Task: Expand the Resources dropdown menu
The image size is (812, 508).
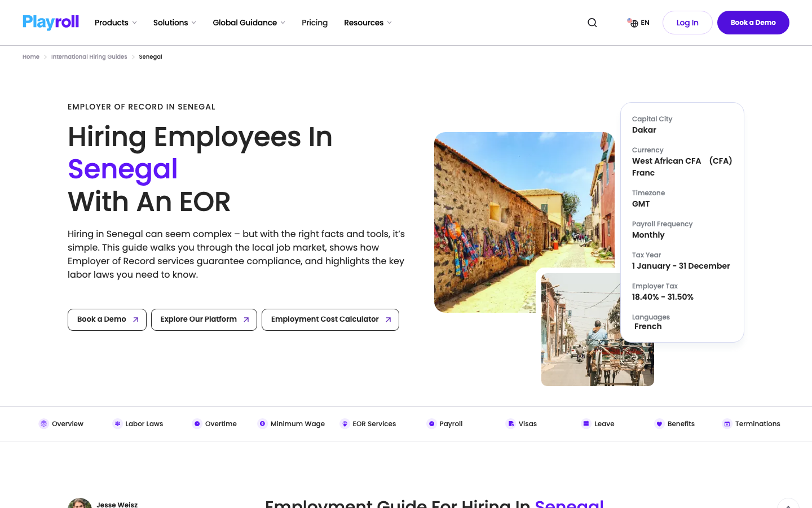Action: pos(368,23)
